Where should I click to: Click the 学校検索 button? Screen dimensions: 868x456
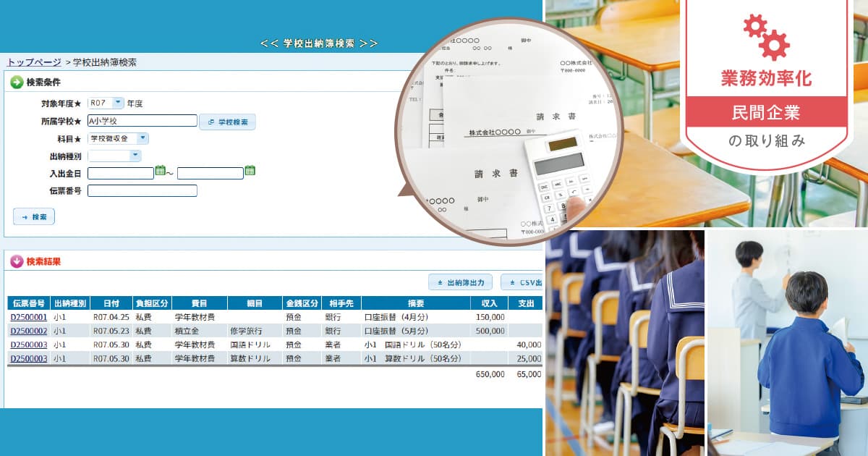click(227, 122)
